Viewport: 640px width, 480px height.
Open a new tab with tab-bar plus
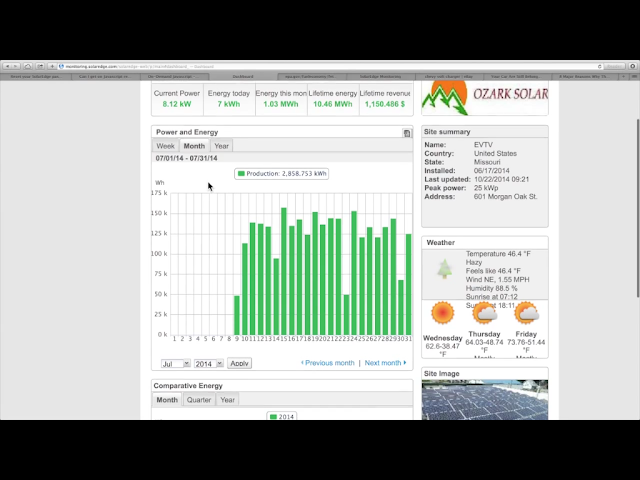[623, 76]
